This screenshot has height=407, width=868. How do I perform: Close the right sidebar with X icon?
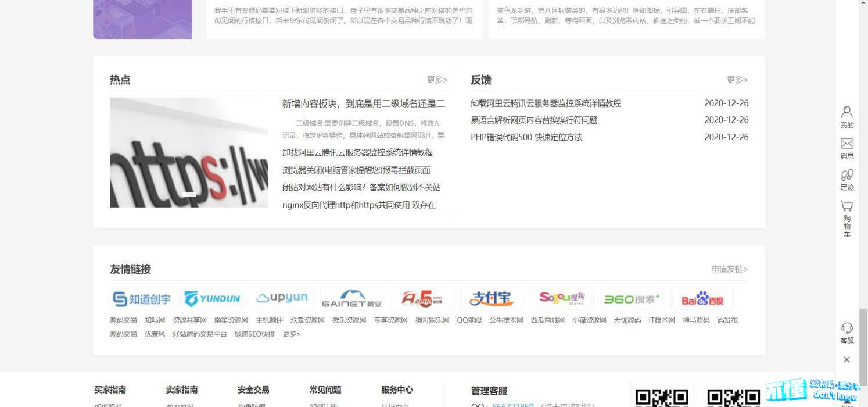point(847,360)
